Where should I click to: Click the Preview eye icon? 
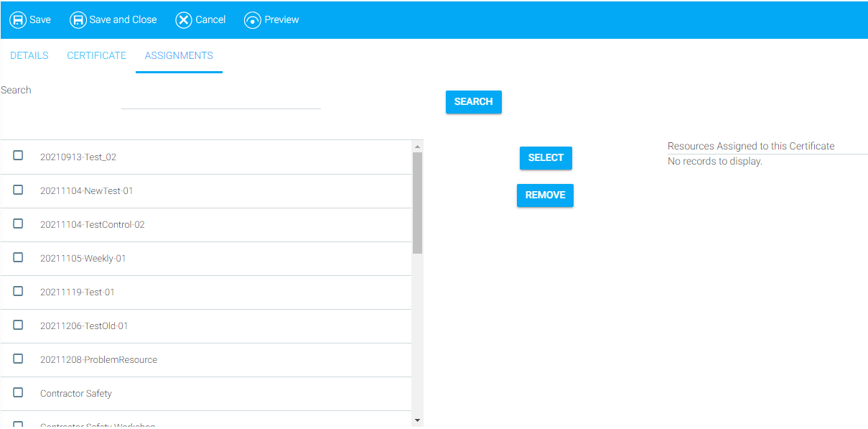pyautogui.click(x=253, y=20)
